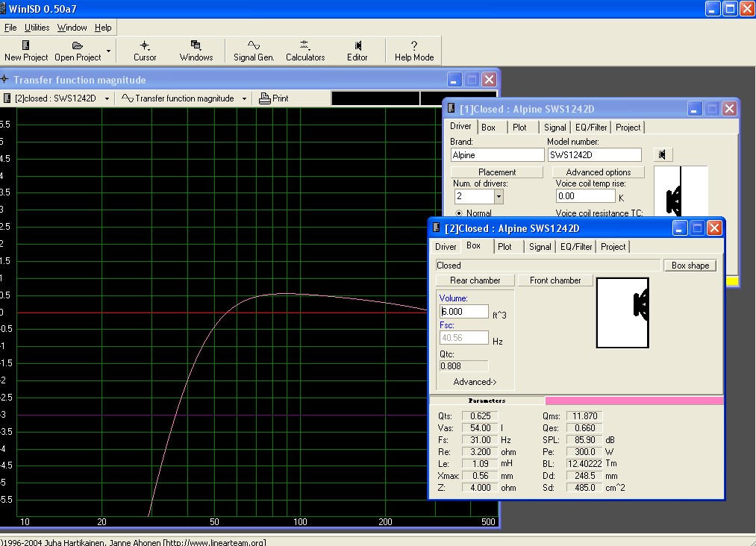Select Project tab in [2]Closed window

click(x=613, y=247)
